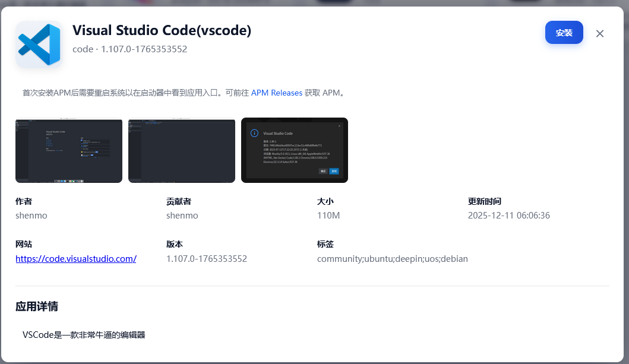Click the Visual Studio Code app logo
This screenshot has width=629, height=364.
[x=39, y=44]
